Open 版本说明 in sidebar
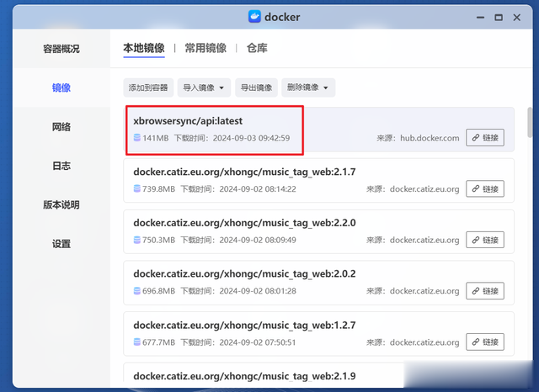The image size is (539, 392). [x=61, y=205]
